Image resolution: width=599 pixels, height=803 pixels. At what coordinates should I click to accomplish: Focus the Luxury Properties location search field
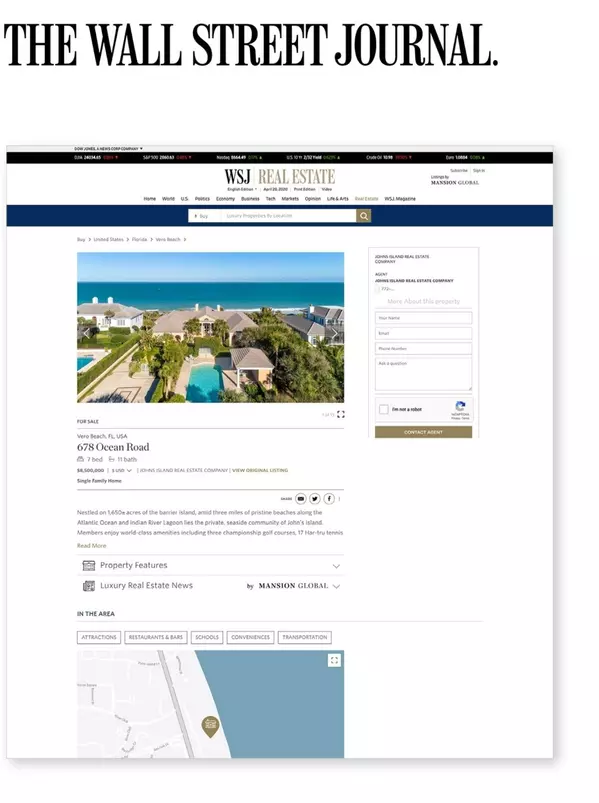coord(288,216)
